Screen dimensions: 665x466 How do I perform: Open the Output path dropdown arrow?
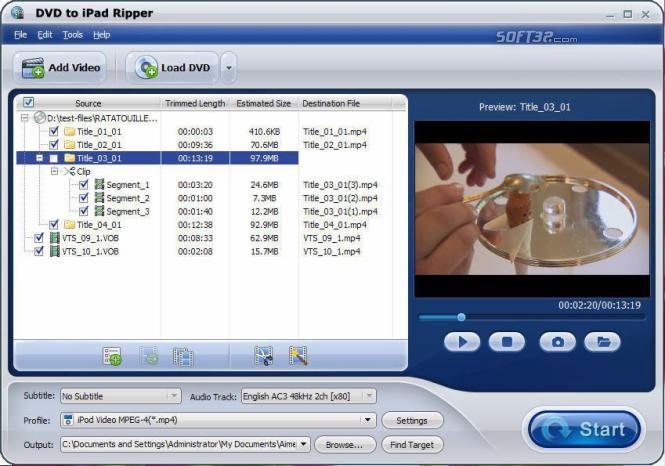(304, 444)
